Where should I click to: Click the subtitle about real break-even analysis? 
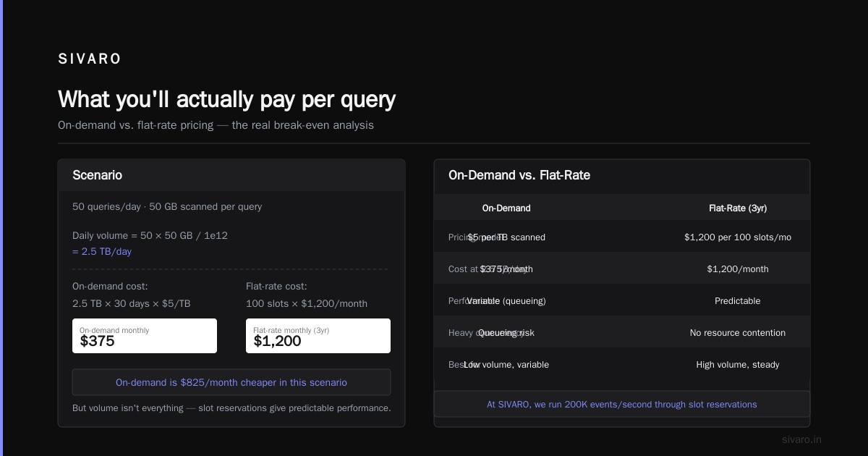pos(216,124)
